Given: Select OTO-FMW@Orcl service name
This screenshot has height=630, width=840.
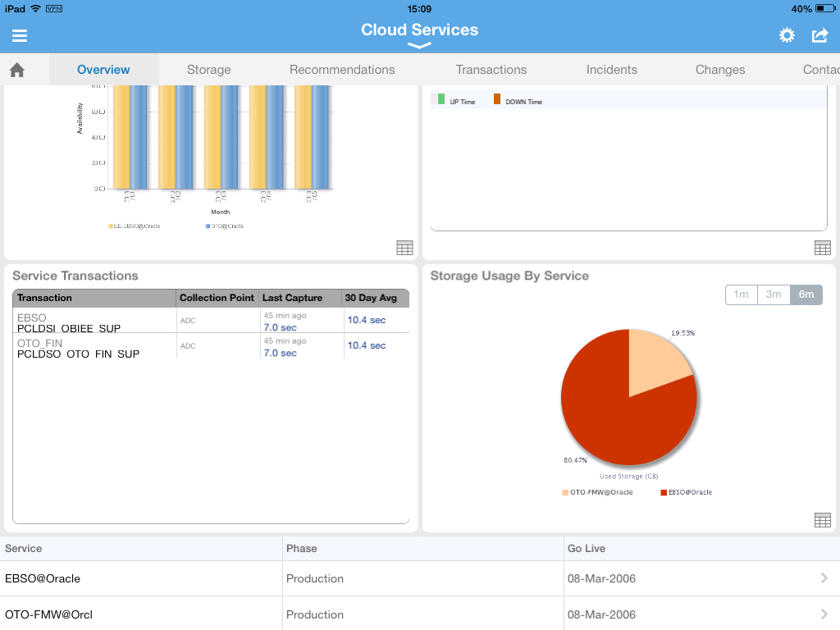Looking at the screenshot, I should point(48,614).
